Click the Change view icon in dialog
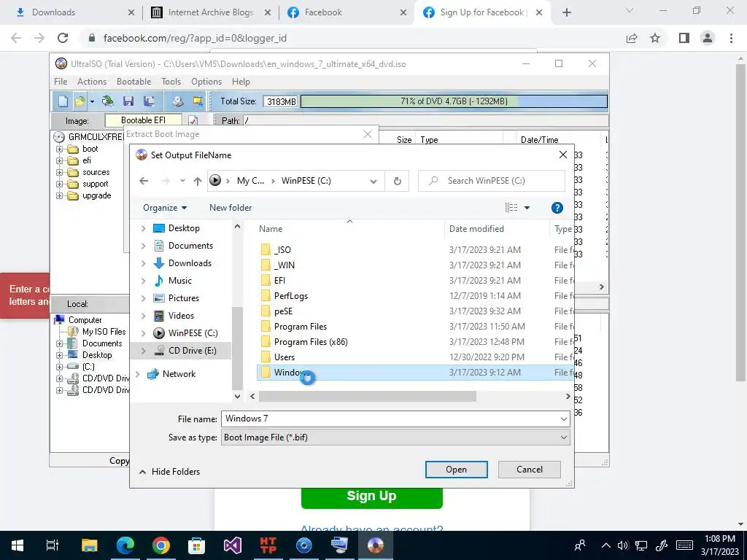 pos(511,208)
